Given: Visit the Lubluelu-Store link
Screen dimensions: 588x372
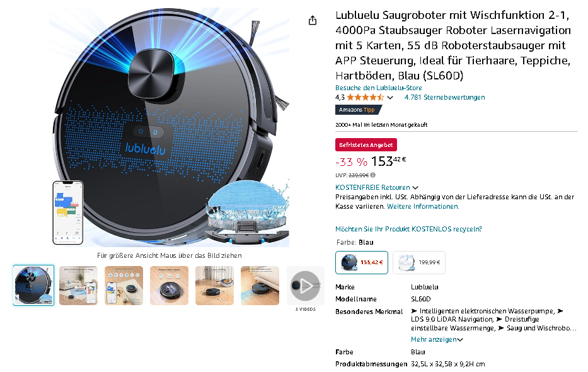Looking at the screenshot, I should point(378,88).
